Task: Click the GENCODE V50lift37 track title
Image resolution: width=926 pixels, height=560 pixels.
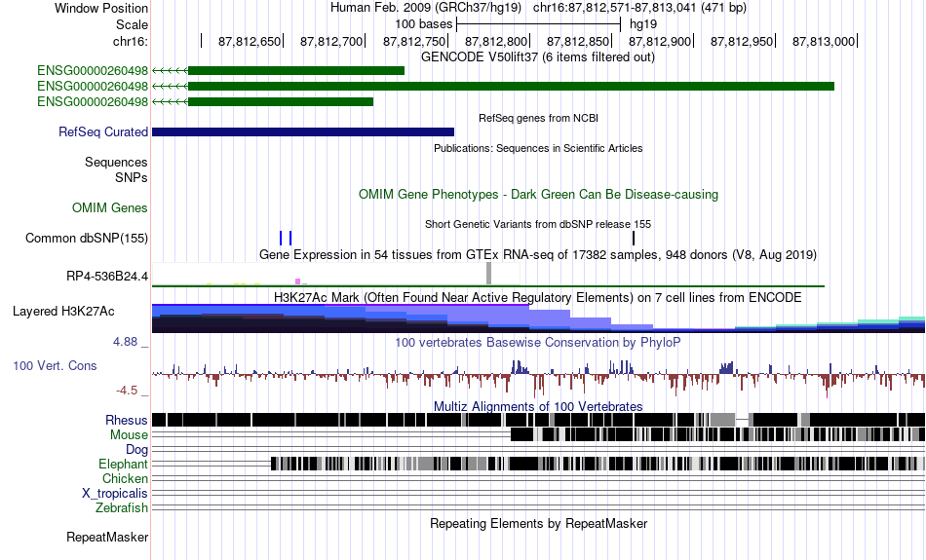Action: pos(538,57)
